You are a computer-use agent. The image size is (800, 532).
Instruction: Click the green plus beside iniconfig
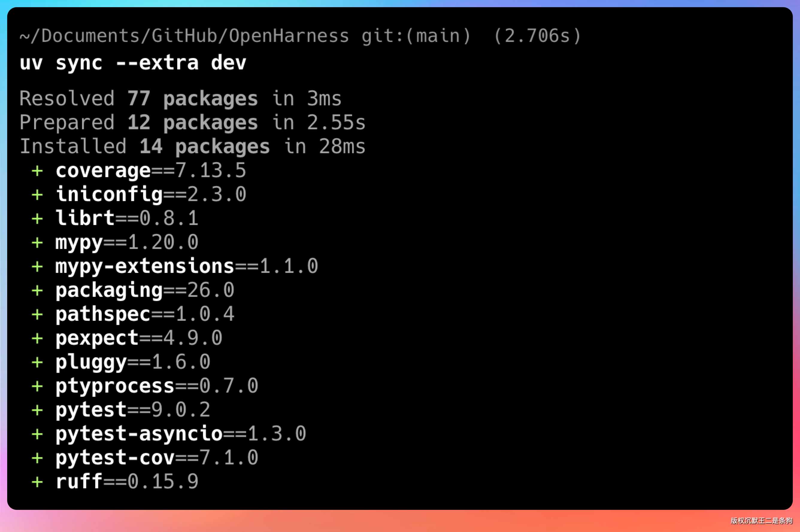pyautogui.click(x=37, y=195)
